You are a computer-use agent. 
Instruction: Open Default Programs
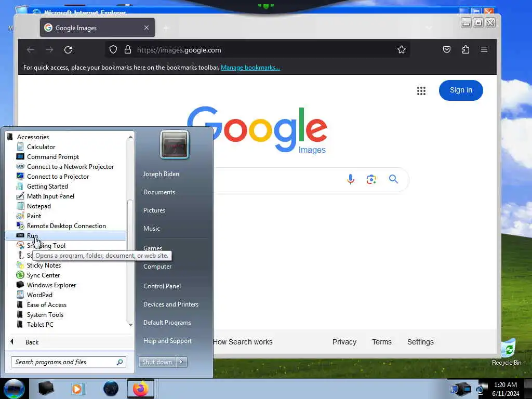(x=167, y=323)
